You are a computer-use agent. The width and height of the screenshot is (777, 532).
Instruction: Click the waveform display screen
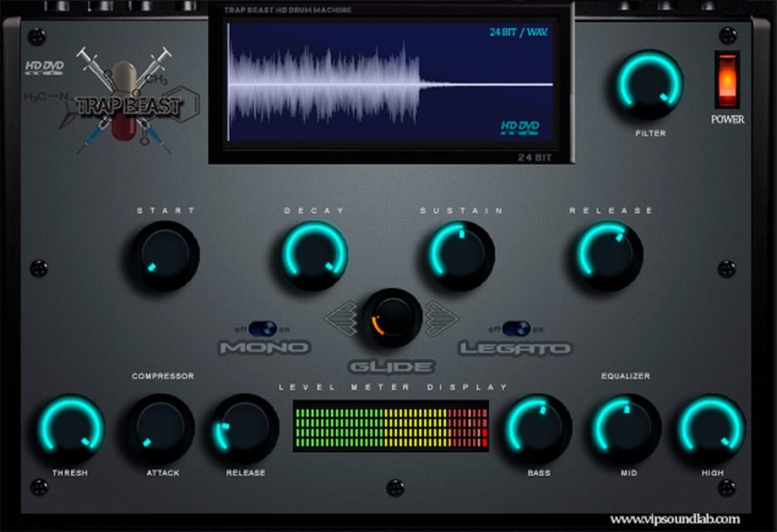pyautogui.click(x=391, y=82)
